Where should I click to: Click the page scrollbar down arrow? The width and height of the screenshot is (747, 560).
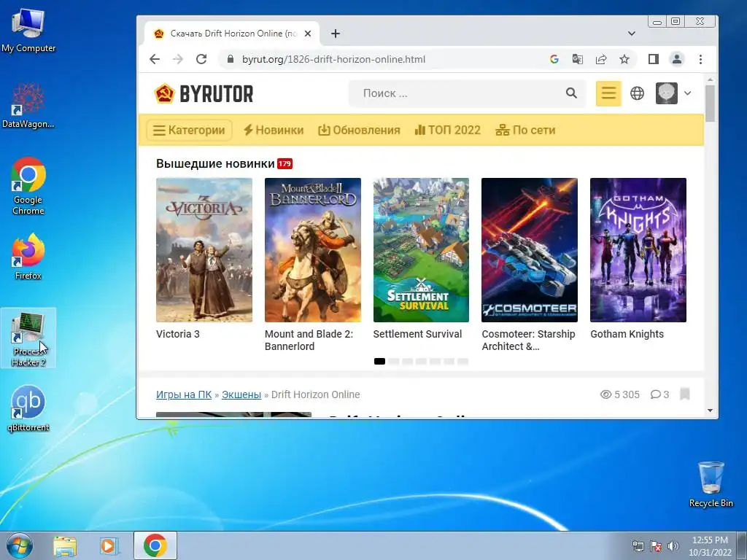[x=711, y=411]
